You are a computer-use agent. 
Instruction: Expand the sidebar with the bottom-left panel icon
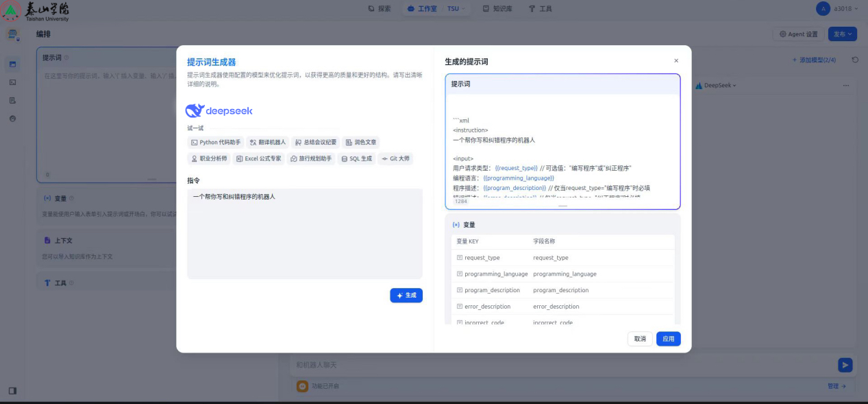click(12, 391)
